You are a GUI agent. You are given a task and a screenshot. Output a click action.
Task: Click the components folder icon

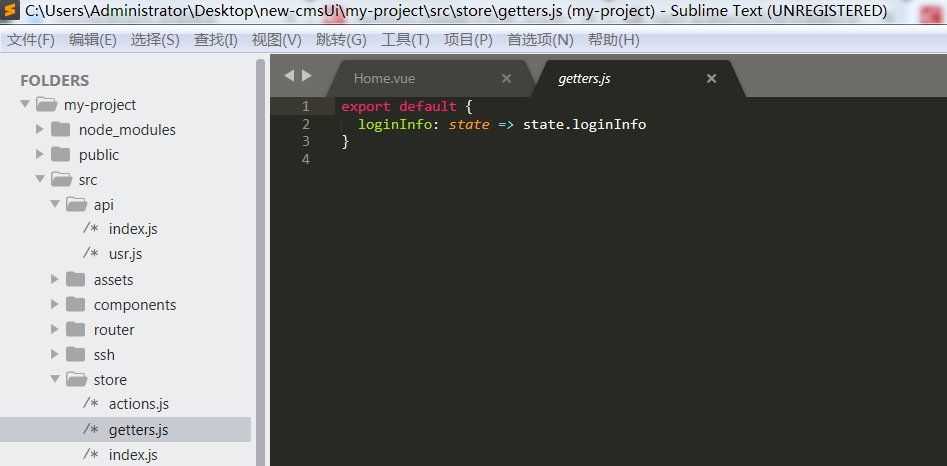pyautogui.click(x=75, y=304)
